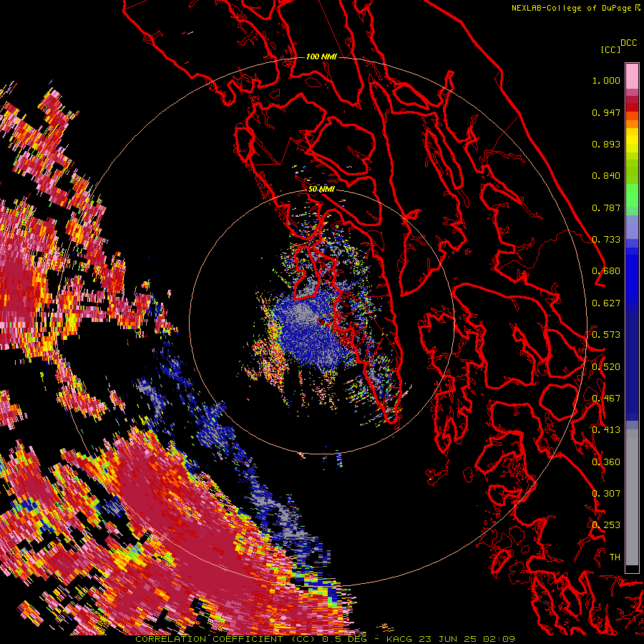Viewport: 644px width, 644px height.
Task: Click the CORRELATION COEFFICIENT (CC) caption text
Action: (x=225, y=639)
